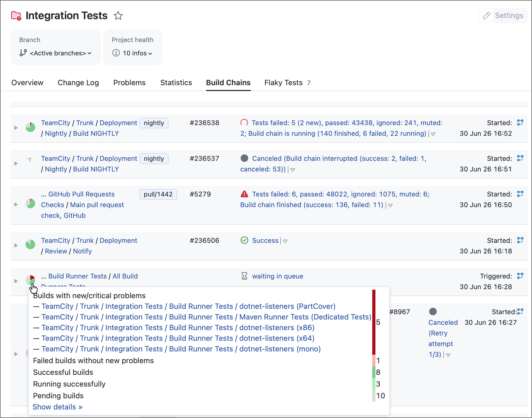Click the green success check icon for #236506
This screenshot has height=418, width=532.
[x=244, y=240]
